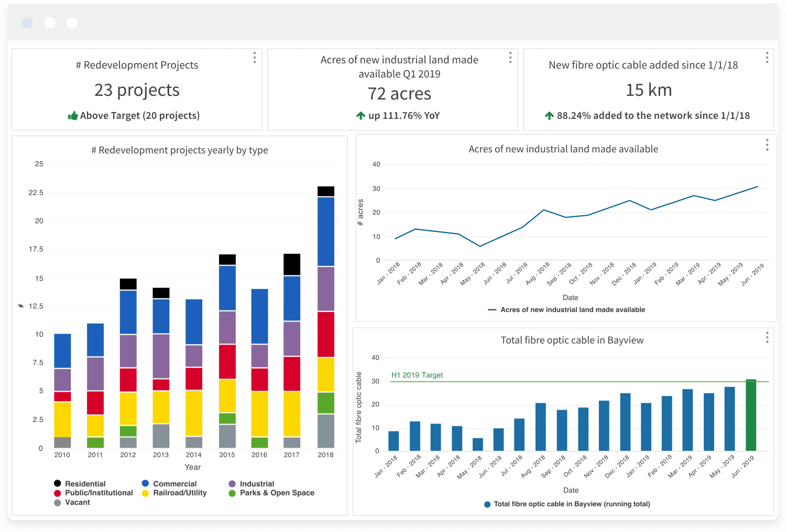Click the H1 2019 Target label
The height and width of the screenshot is (532, 786).
coord(417,375)
